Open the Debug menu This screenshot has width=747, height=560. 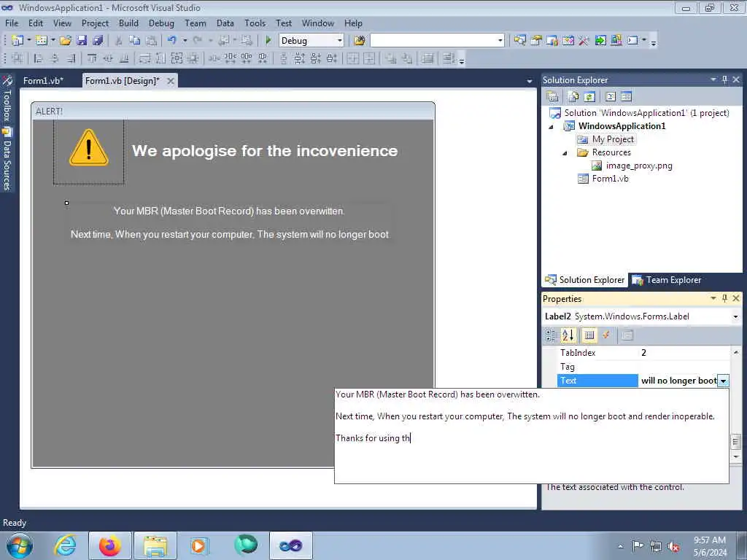pyautogui.click(x=161, y=23)
